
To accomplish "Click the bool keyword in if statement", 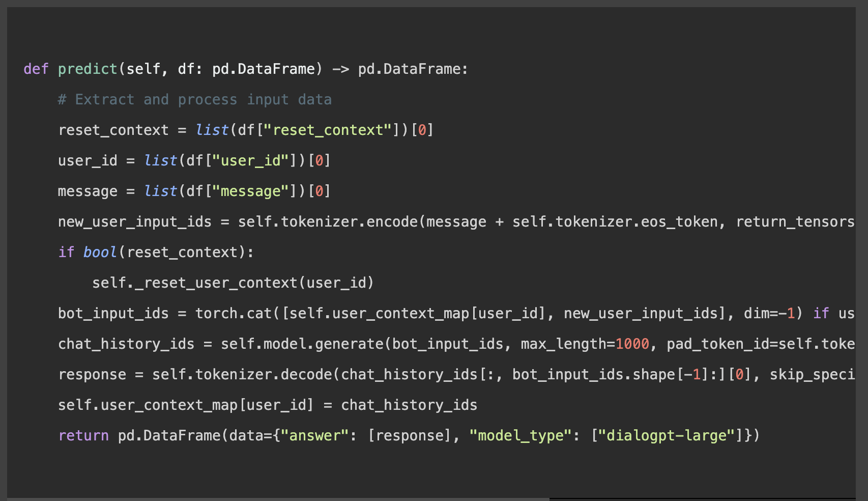I will coord(100,253).
